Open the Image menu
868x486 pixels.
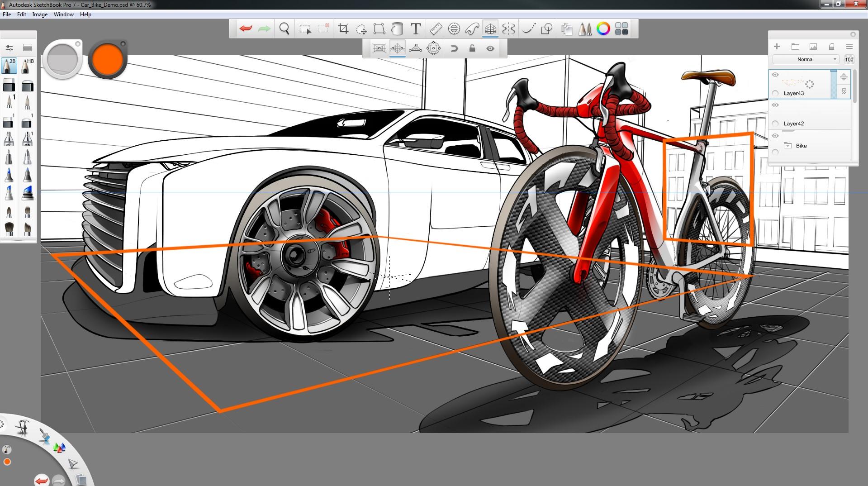point(40,14)
